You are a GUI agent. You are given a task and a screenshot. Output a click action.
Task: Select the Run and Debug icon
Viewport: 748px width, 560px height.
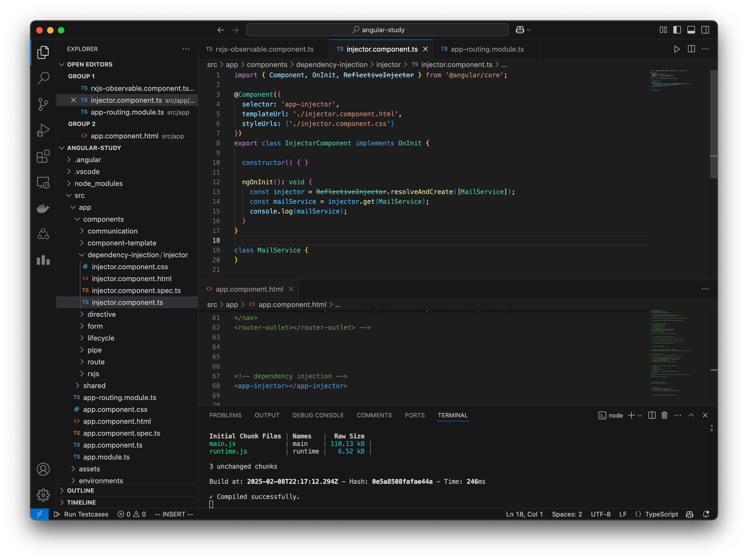click(x=43, y=130)
